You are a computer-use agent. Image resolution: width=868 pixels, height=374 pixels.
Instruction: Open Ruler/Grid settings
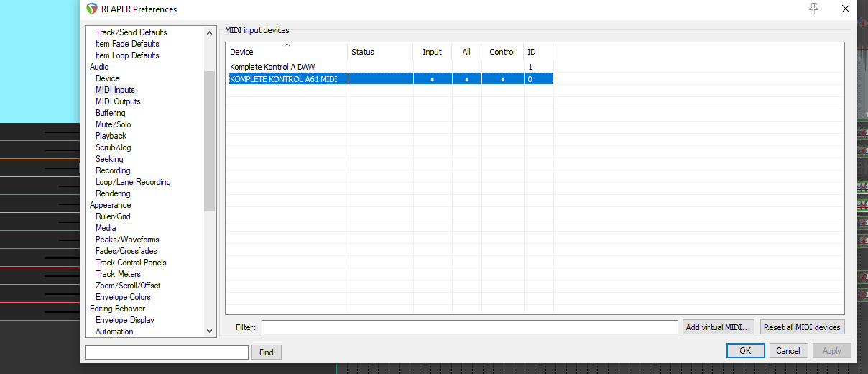click(113, 216)
